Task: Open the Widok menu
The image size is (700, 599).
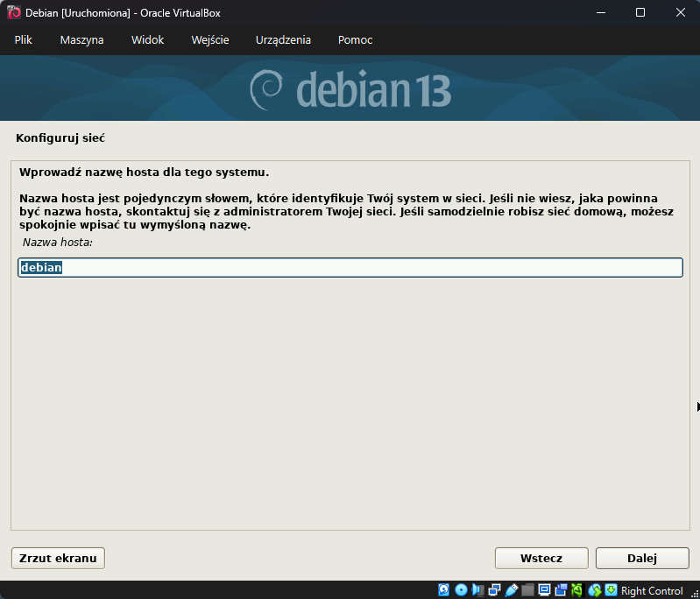Action: pyautogui.click(x=147, y=40)
